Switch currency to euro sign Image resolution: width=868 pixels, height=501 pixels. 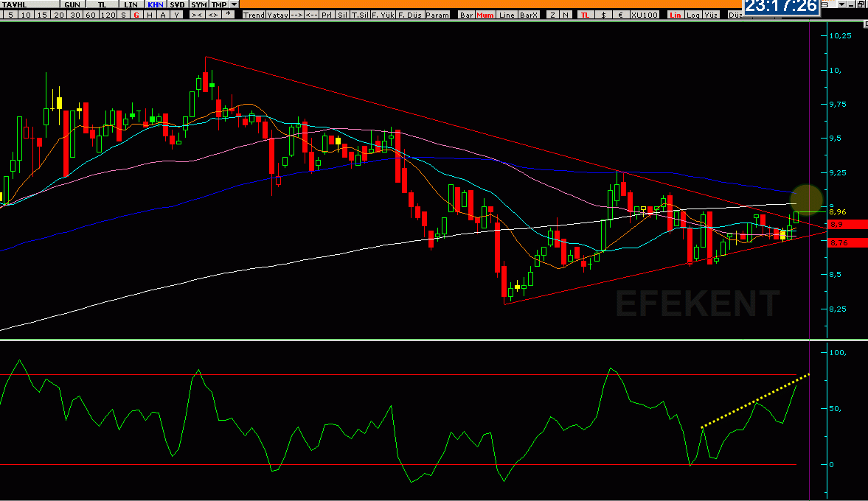pyautogui.click(x=620, y=15)
